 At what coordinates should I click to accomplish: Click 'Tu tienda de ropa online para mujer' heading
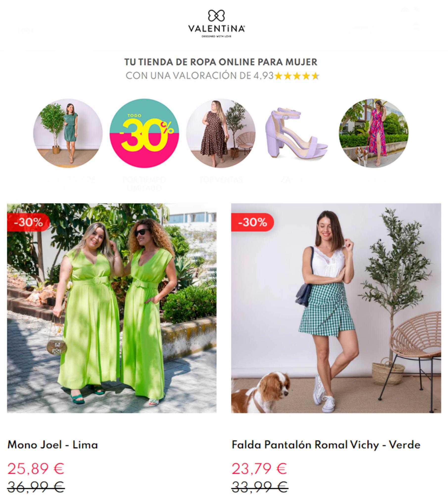click(221, 62)
